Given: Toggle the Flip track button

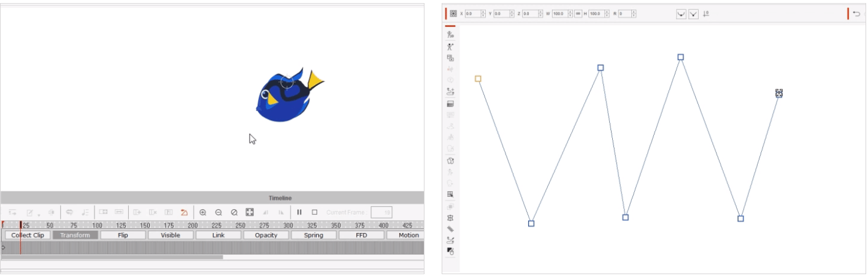Looking at the screenshot, I should (x=123, y=235).
